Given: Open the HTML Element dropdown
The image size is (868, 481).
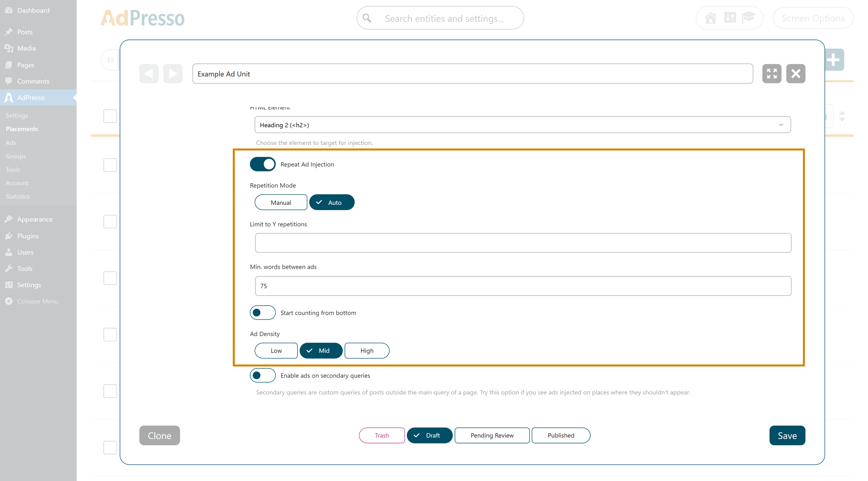Looking at the screenshot, I should click(522, 125).
